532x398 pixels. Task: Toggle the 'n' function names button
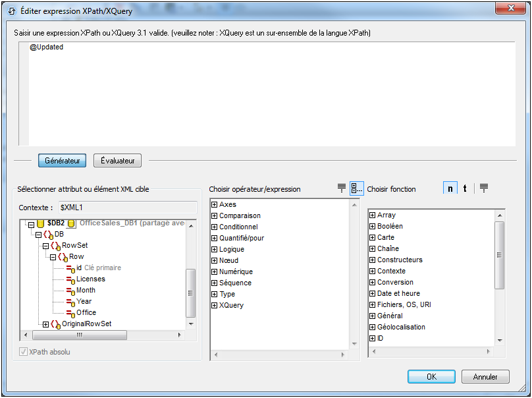(450, 188)
